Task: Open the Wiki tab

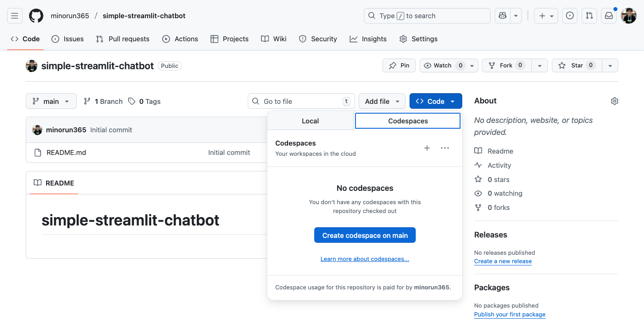Action: click(274, 39)
